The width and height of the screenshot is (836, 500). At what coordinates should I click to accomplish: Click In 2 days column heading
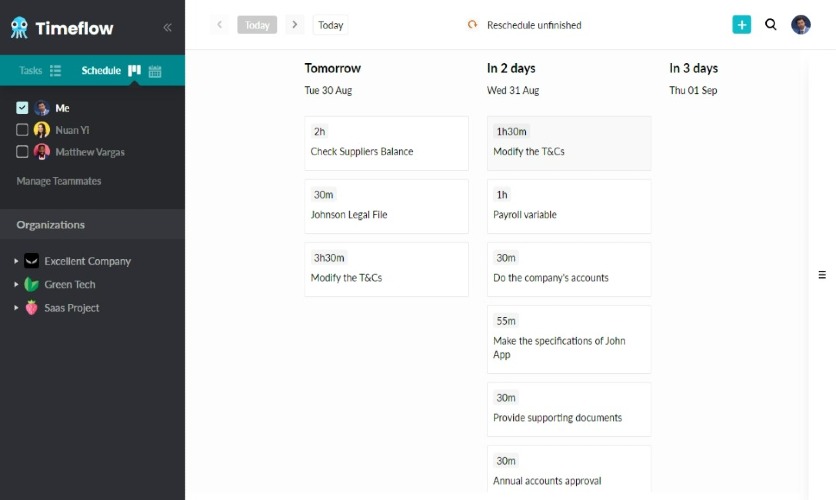(511, 68)
